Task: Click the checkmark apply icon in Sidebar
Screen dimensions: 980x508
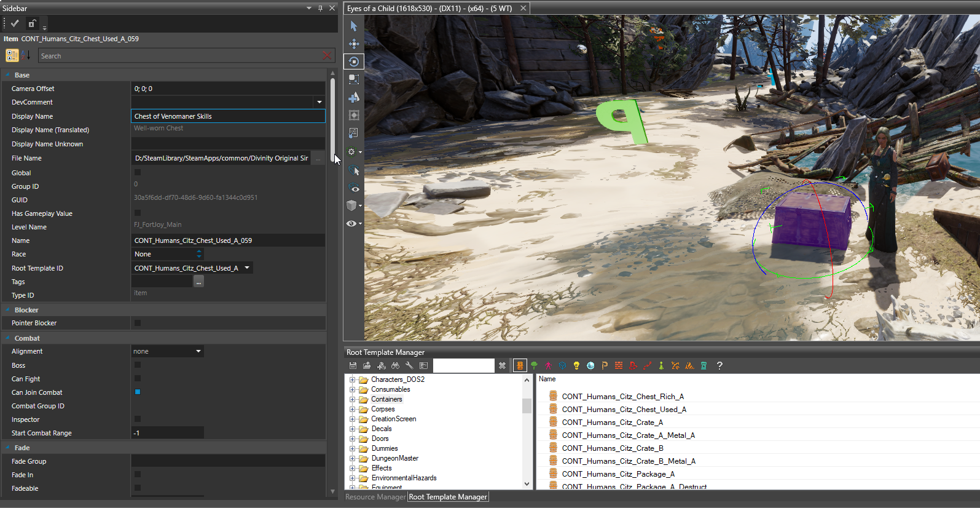Action: pos(15,23)
